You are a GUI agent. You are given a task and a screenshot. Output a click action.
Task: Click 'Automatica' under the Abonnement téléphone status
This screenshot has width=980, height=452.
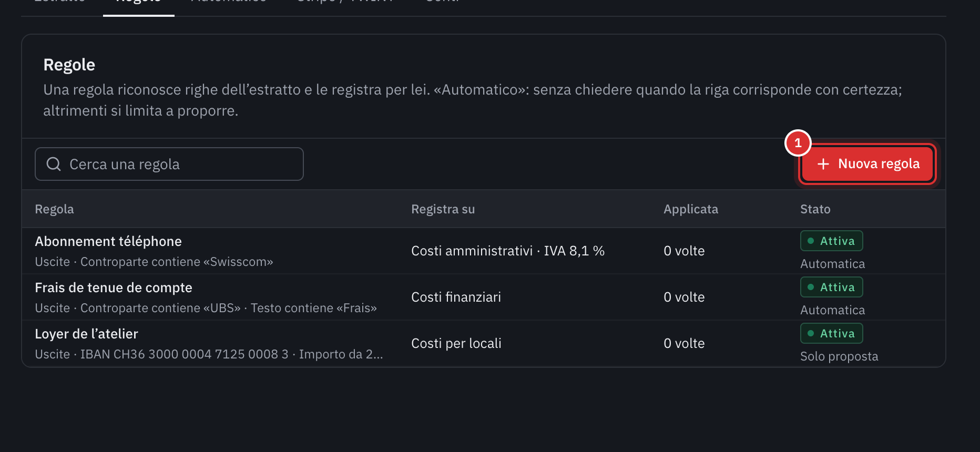click(832, 264)
